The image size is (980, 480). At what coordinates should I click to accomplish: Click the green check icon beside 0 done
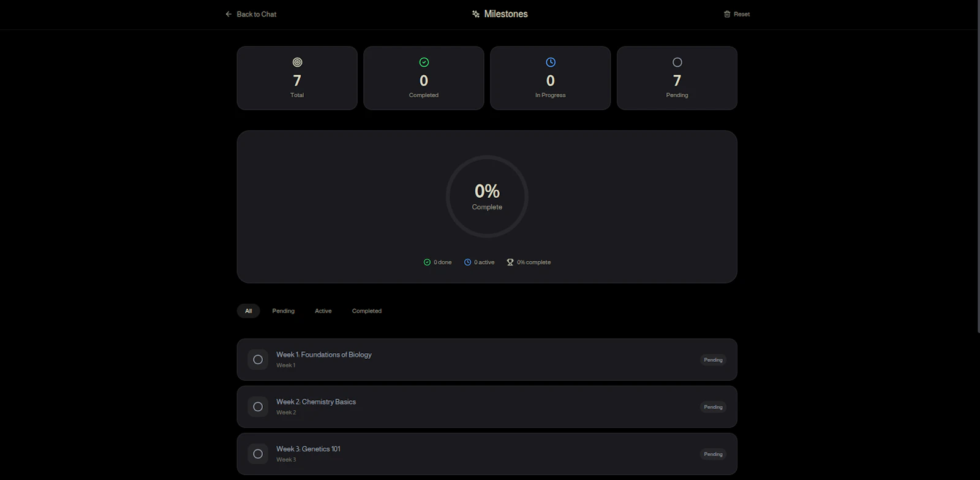pos(427,262)
